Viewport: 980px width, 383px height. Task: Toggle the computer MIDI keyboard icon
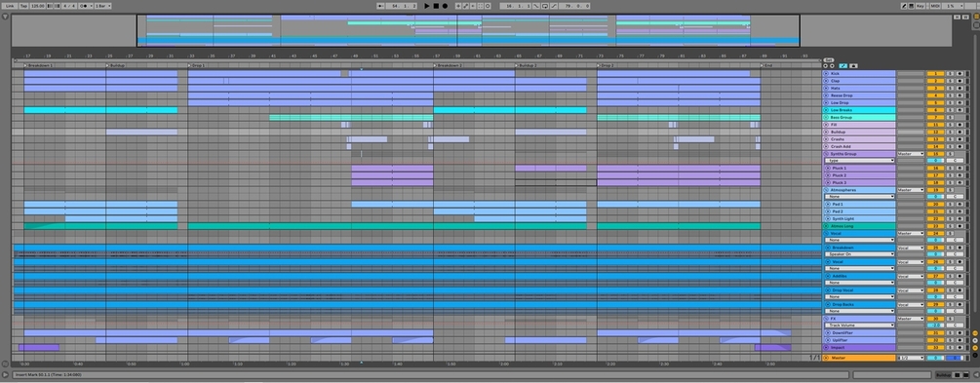(911, 6)
